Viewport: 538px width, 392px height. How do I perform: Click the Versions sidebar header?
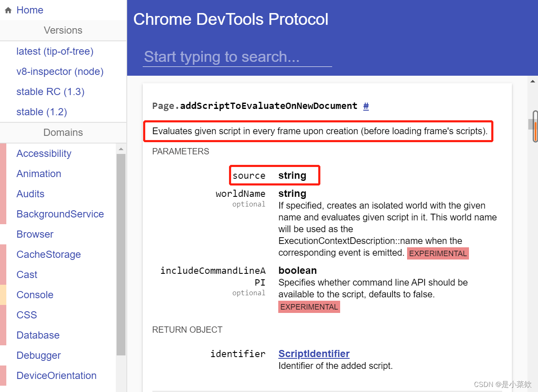click(63, 30)
